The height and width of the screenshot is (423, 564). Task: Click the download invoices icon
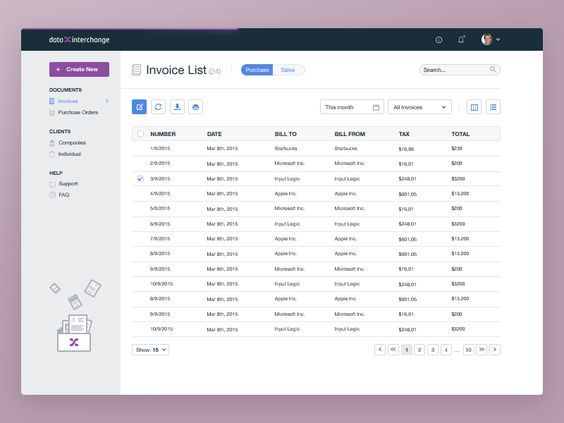177,107
